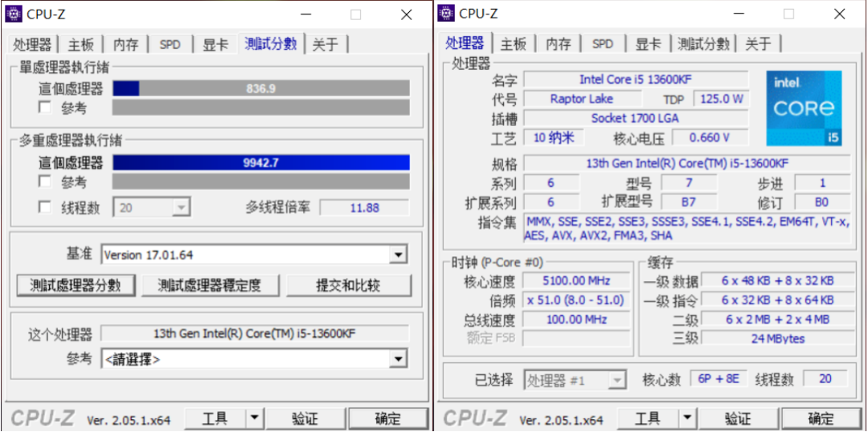
Task: Click 扩展型号 value B7
Action: pos(689,202)
